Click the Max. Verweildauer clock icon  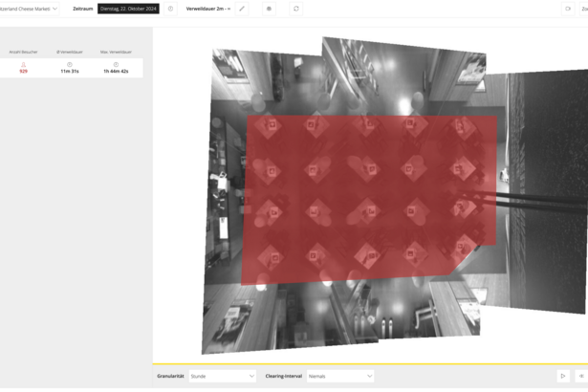pyautogui.click(x=116, y=65)
